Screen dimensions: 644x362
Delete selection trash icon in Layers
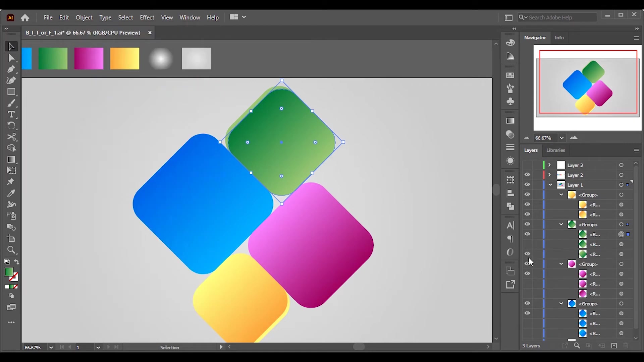(x=626, y=346)
